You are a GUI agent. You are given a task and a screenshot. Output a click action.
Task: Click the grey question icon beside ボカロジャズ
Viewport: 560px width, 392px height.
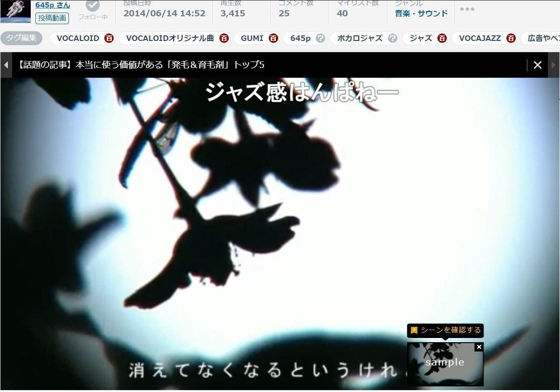(393, 38)
